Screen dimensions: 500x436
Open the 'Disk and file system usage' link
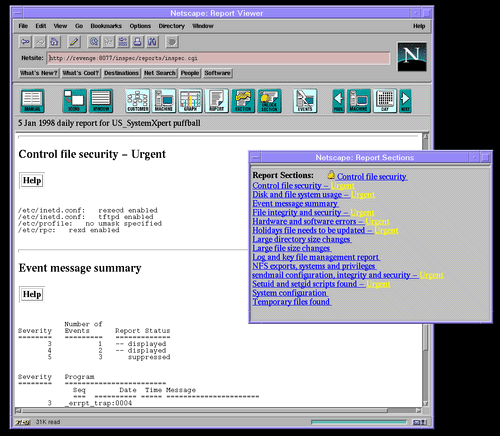point(313,195)
